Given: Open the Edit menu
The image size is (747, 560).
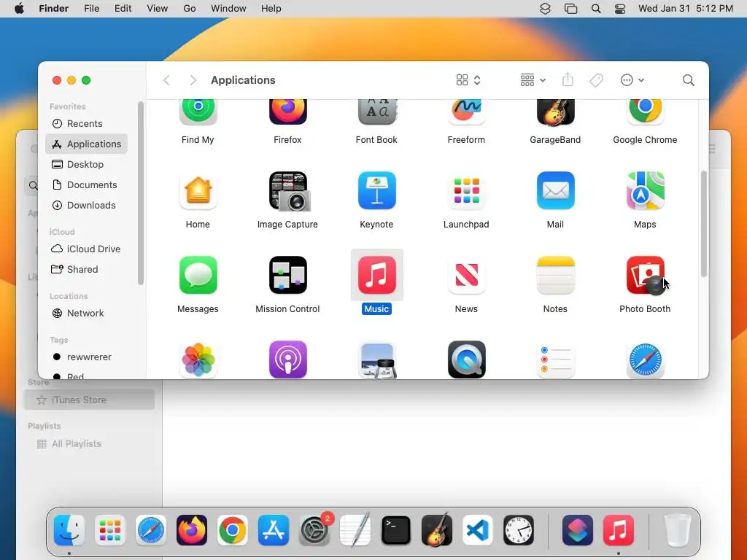Looking at the screenshot, I should 123,9.
